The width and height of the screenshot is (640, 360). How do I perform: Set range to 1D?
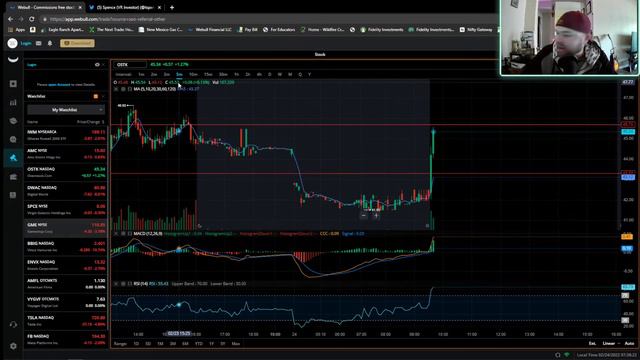pos(136,344)
